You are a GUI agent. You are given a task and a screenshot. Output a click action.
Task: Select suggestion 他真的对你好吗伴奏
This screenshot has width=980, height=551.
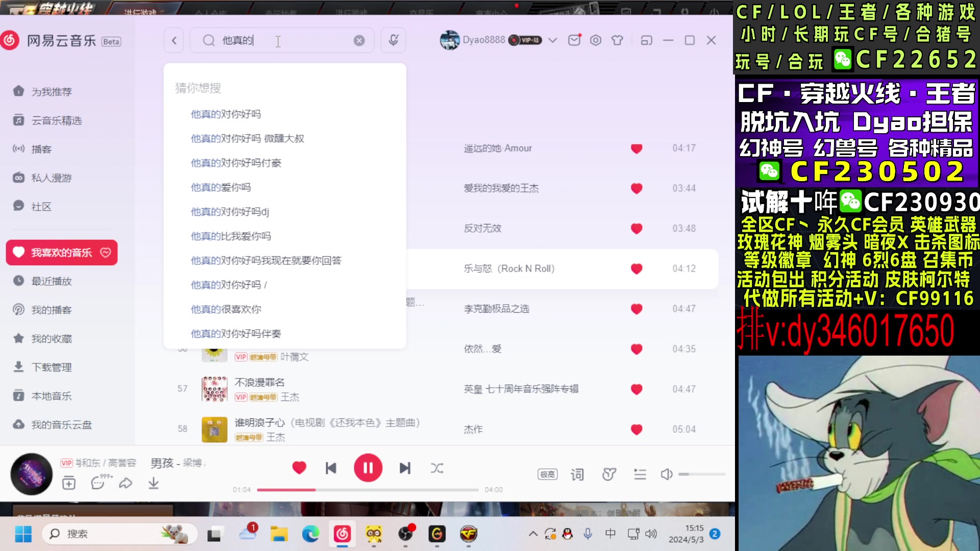[x=236, y=334]
